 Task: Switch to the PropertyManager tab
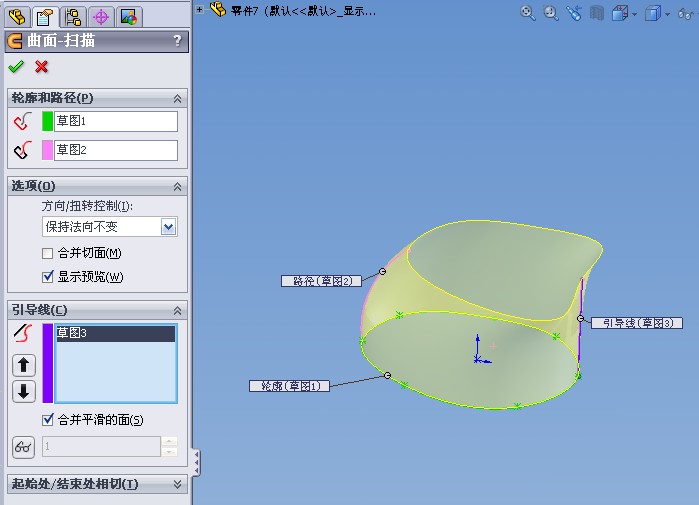click(x=45, y=17)
